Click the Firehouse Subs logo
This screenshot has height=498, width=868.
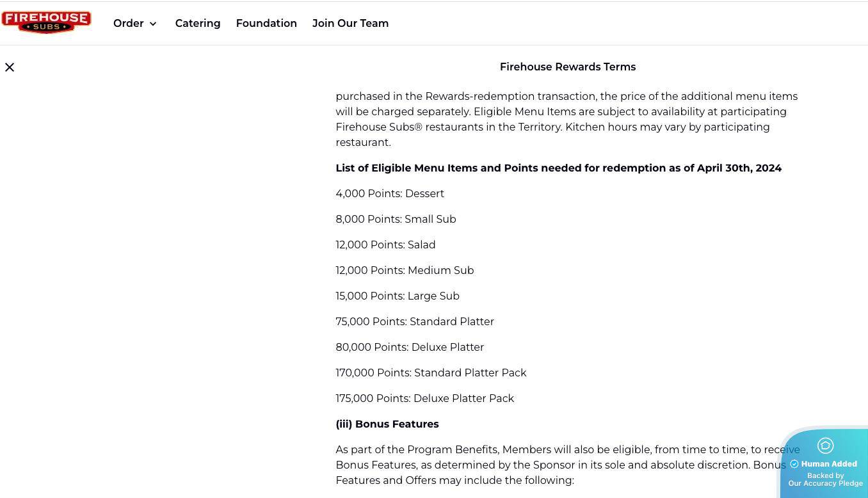(46, 22)
